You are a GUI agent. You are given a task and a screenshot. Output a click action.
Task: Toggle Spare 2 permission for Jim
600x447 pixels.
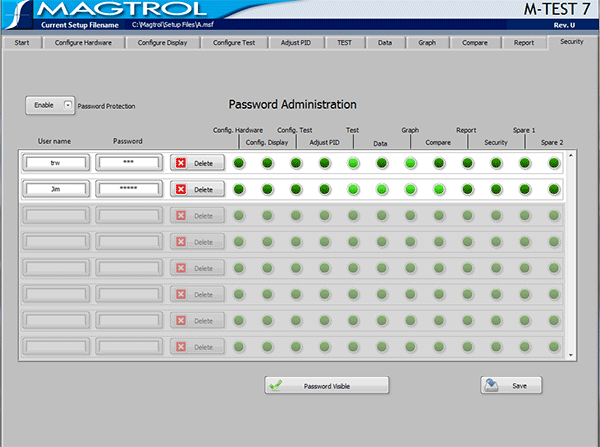pyautogui.click(x=554, y=189)
